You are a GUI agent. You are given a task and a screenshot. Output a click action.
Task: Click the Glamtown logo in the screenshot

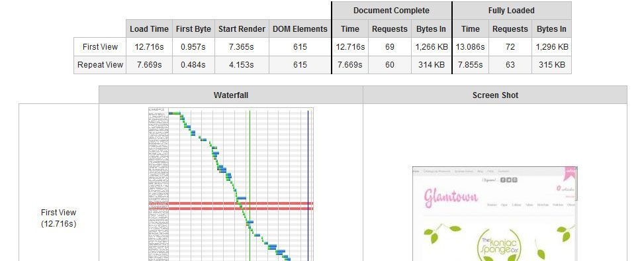(451, 197)
